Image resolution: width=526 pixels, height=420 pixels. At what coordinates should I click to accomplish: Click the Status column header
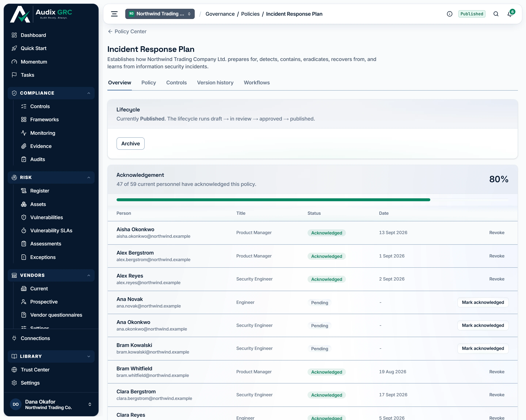coord(314,213)
